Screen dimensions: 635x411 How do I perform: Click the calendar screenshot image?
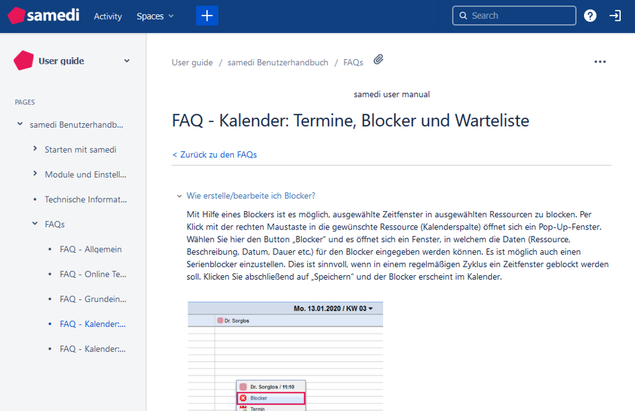tap(286, 356)
